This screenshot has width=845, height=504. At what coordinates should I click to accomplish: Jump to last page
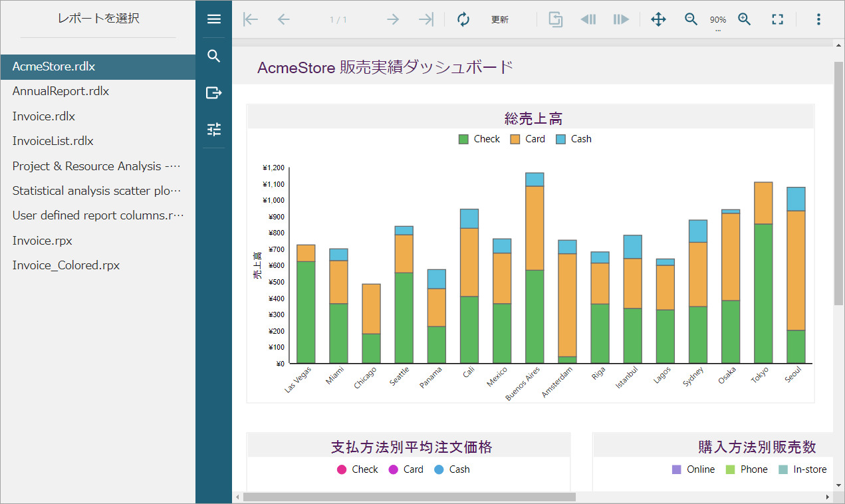(x=426, y=19)
